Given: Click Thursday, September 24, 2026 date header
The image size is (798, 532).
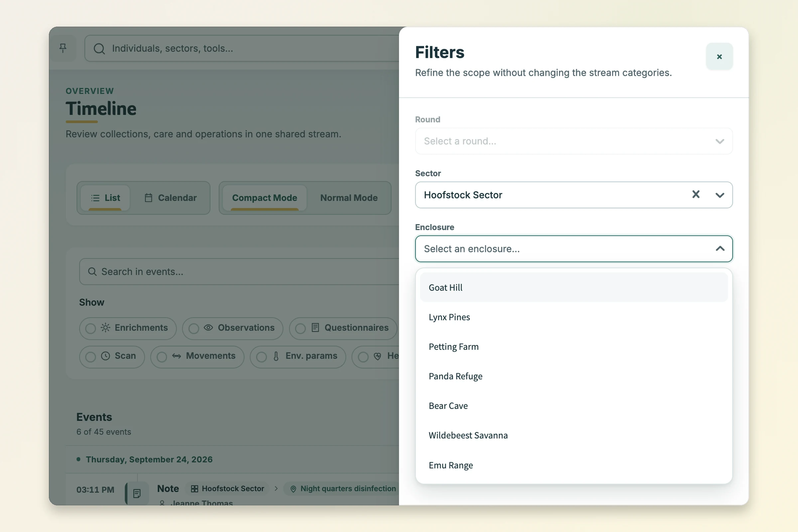Looking at the screenshot, I should pos(149,460).
